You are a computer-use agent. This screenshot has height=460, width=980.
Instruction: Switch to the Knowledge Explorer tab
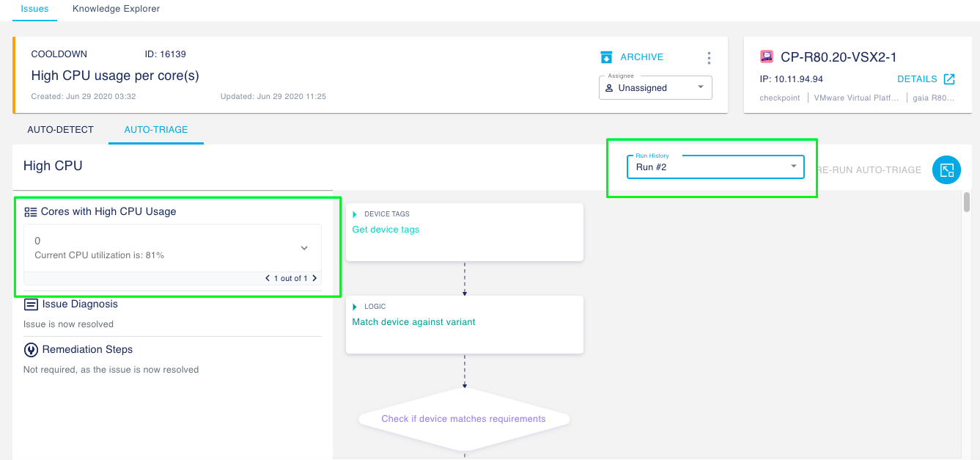click(x=116, y=9)
